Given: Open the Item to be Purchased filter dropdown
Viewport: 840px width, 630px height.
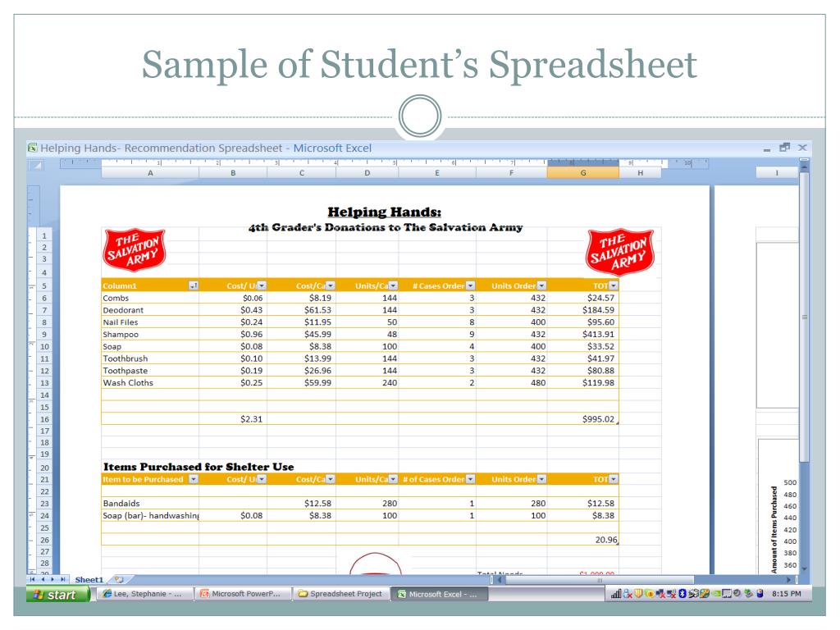Looking at the screenshot, I should point(194,479).
